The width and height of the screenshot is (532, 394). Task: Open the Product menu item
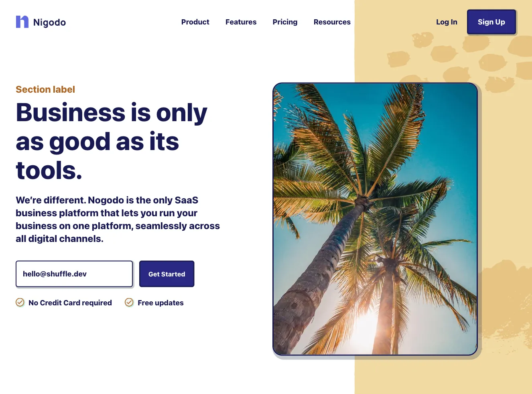pyautogui.click(x=195, y=22)
